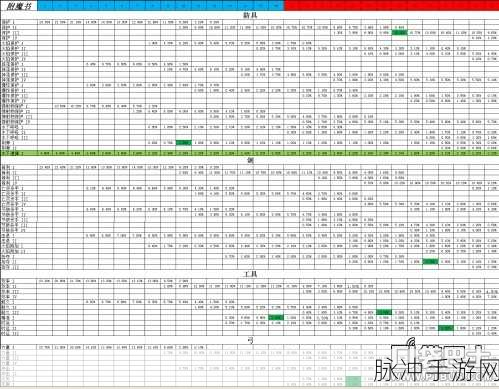The image size is (499, 389).
Task: Select the full-width light green highlighted row
Action: 249,153
